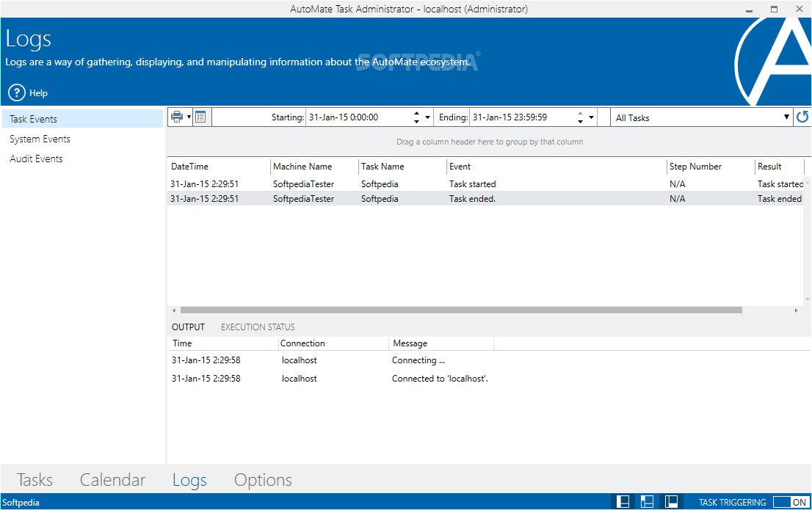Select the second layout view icon in status bar
The width and height of the screenshot is (812, 510).
tap(647, 502)
